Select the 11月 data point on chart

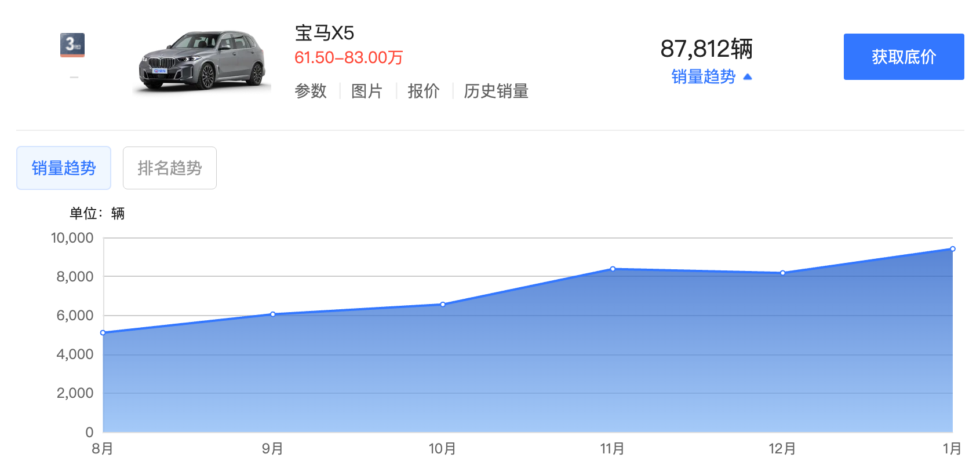click(613, 269)
